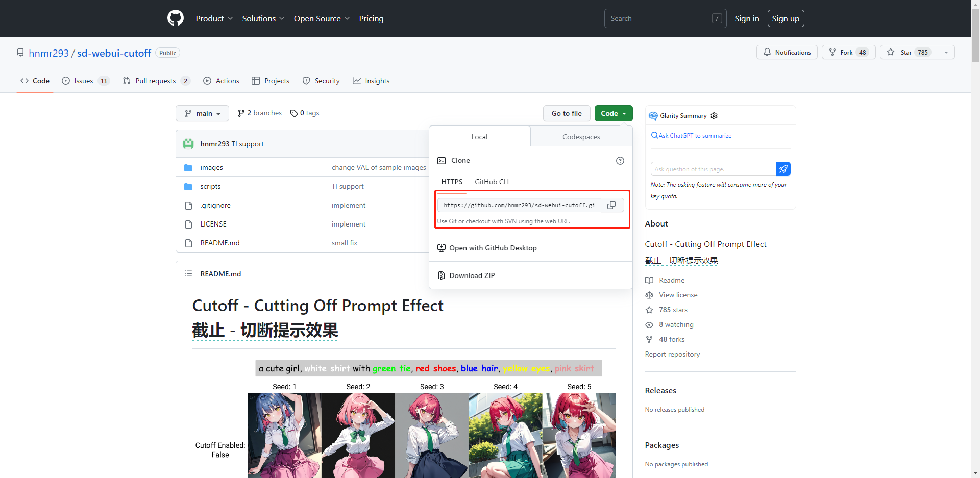Open the images folder
980x478 pixels.
click(211, 167)
